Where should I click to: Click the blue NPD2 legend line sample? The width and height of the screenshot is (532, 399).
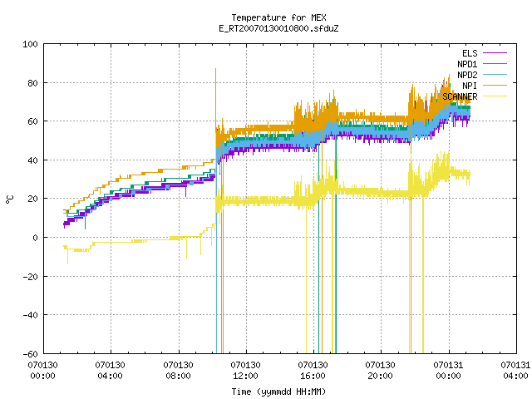click(495, 75)
